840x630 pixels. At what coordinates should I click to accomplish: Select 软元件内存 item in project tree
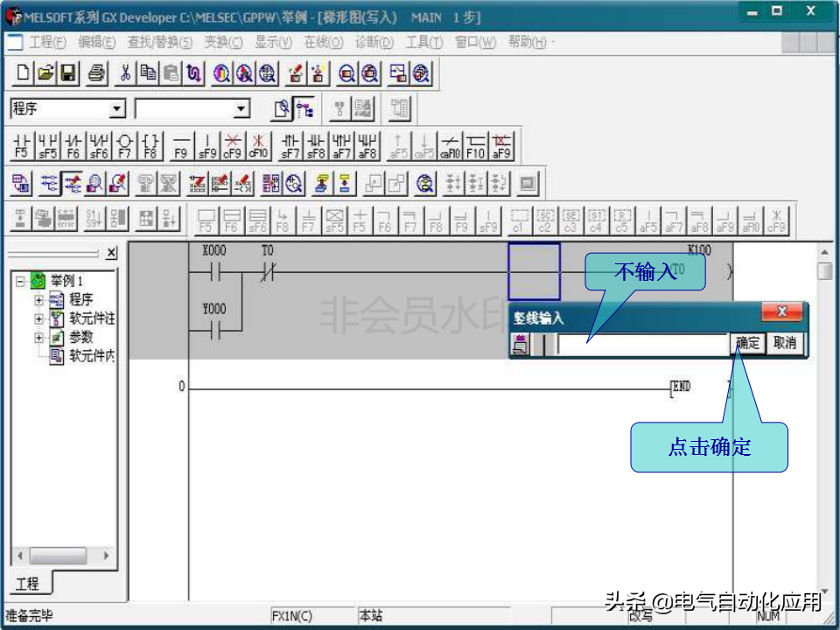tap(92, 356)
